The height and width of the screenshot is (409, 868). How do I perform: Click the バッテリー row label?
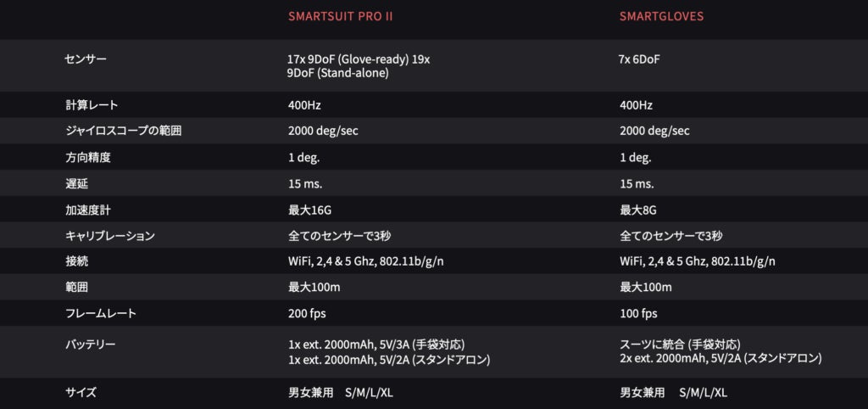90,344
